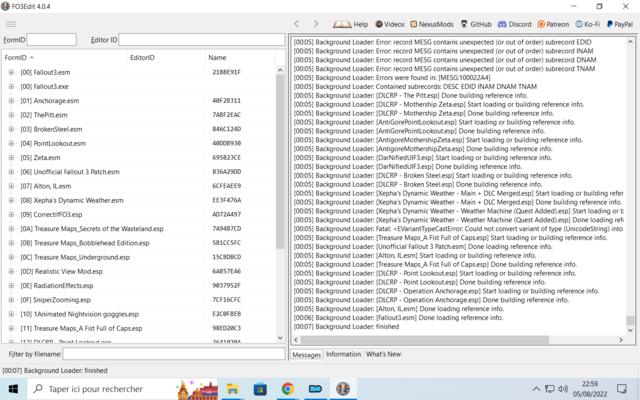Expand [04] PointLookout.esm node
Viewport: 640px width, 400px height.
(x=11, y=143)
